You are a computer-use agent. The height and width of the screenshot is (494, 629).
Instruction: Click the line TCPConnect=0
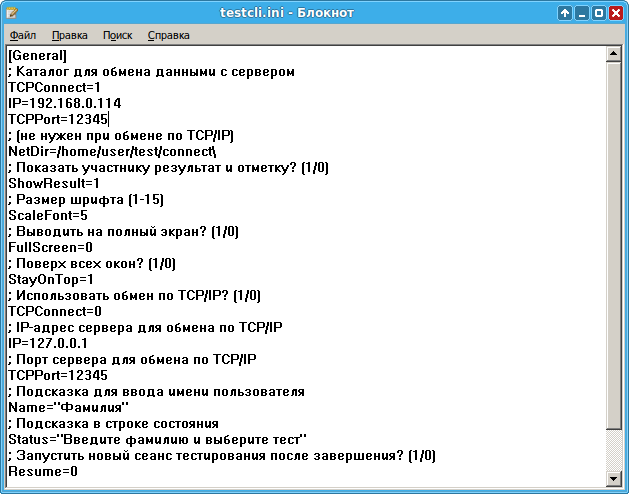(55, 311)
